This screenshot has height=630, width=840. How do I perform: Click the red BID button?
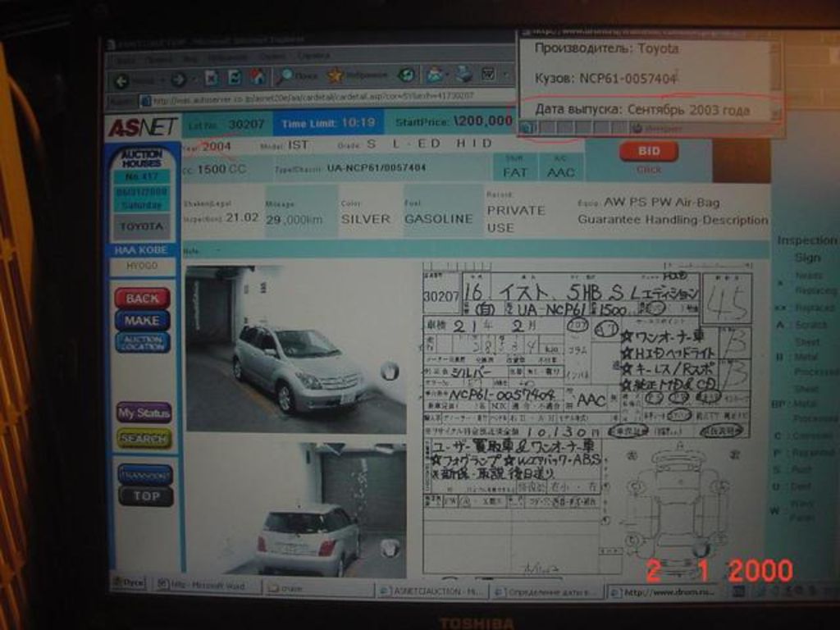click(x=649, y=152)
